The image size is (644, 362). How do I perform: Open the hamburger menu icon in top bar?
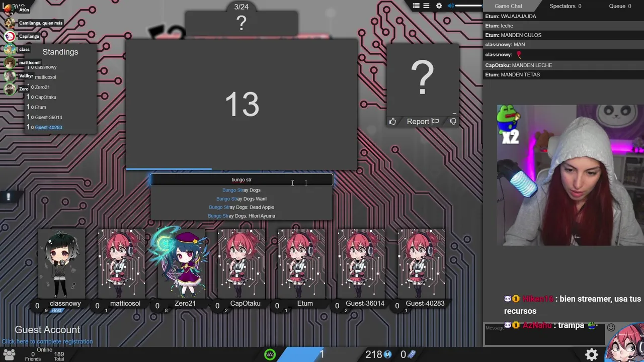coord(426,6)
